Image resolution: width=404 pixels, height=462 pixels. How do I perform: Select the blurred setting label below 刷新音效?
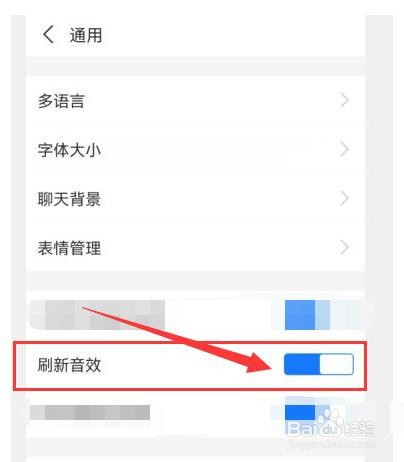pos(90,413)
